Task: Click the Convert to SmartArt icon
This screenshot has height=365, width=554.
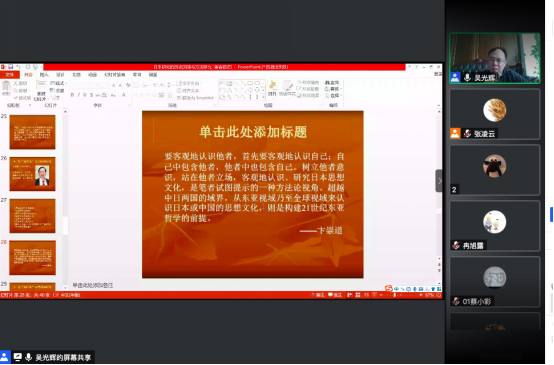Action: coord(195,98)
